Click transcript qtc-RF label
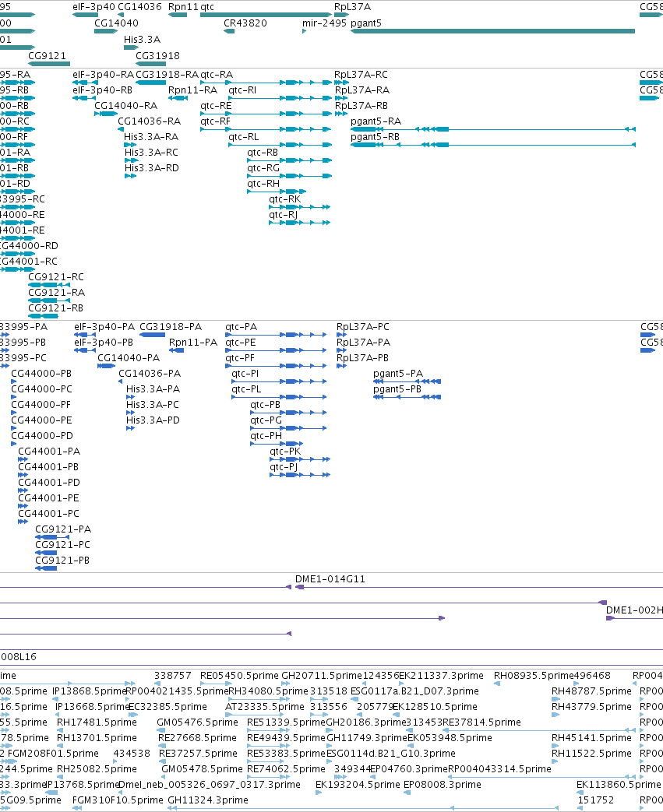The image size is (663, 812). 216,121
